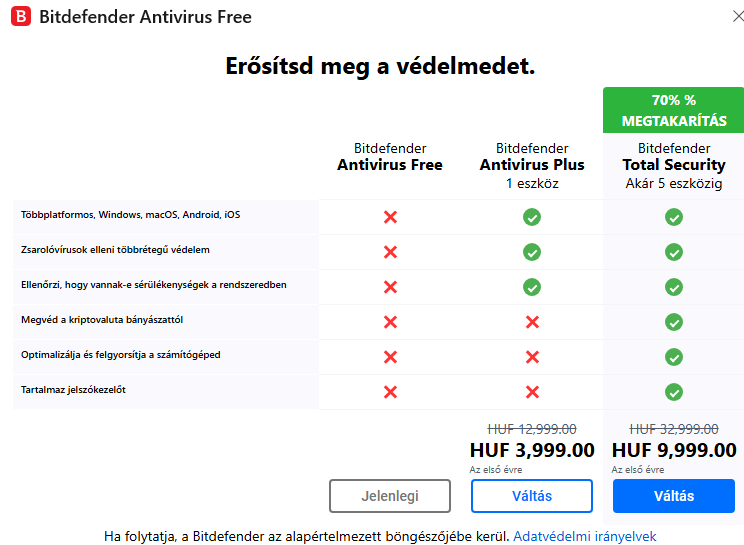Click red X for Free optimization row

390,357
